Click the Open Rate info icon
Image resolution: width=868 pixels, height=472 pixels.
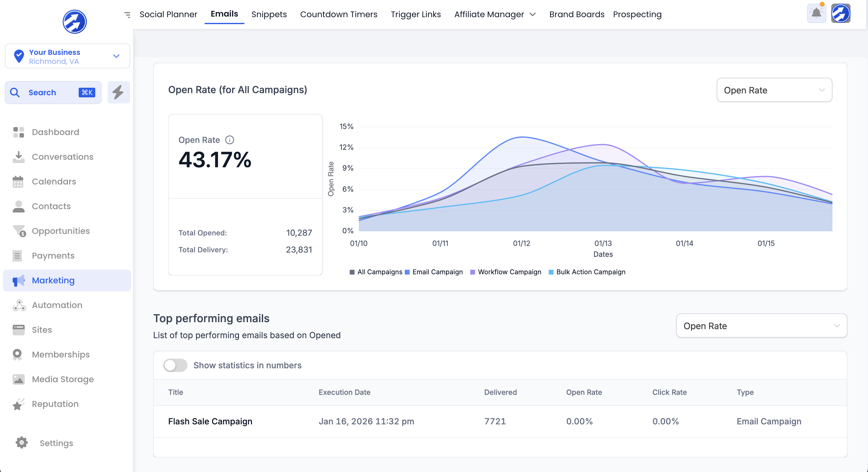coord(229,140)
